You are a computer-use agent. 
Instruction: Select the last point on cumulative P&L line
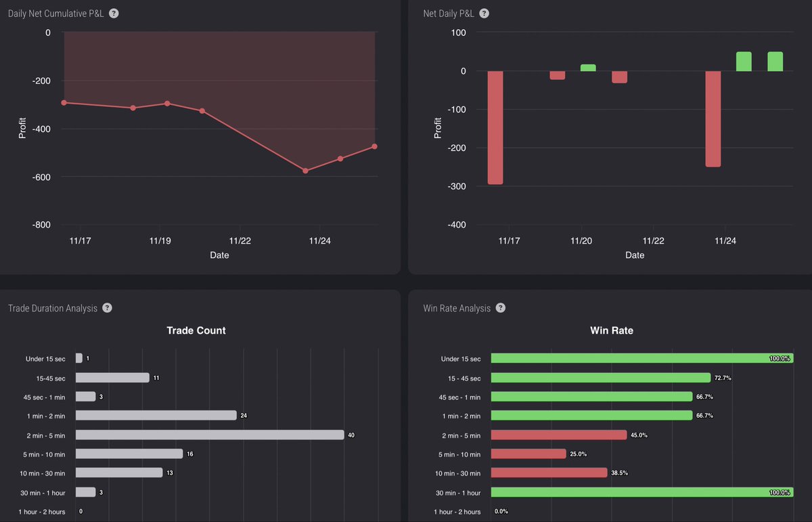tap(374, 146)
